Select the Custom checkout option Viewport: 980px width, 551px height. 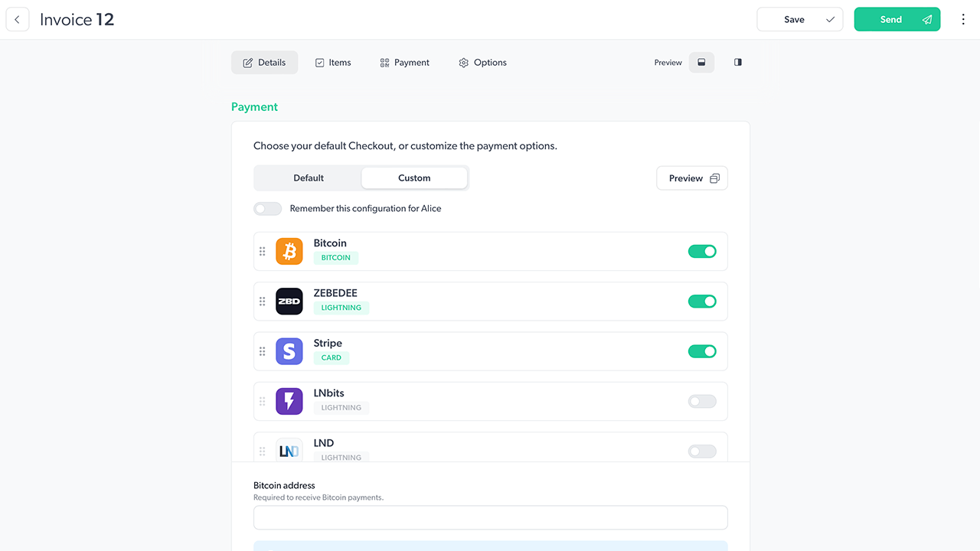[414, 178]
